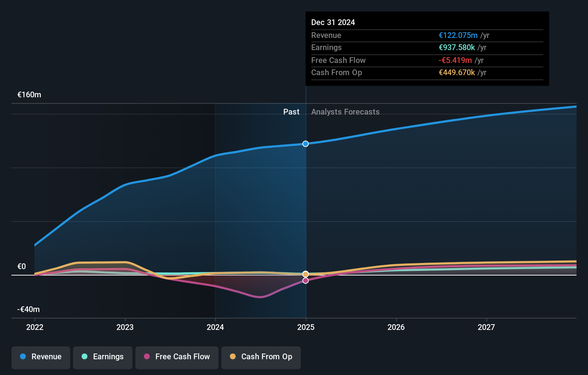Toggle the Revenue series legend button

point(41,357)
